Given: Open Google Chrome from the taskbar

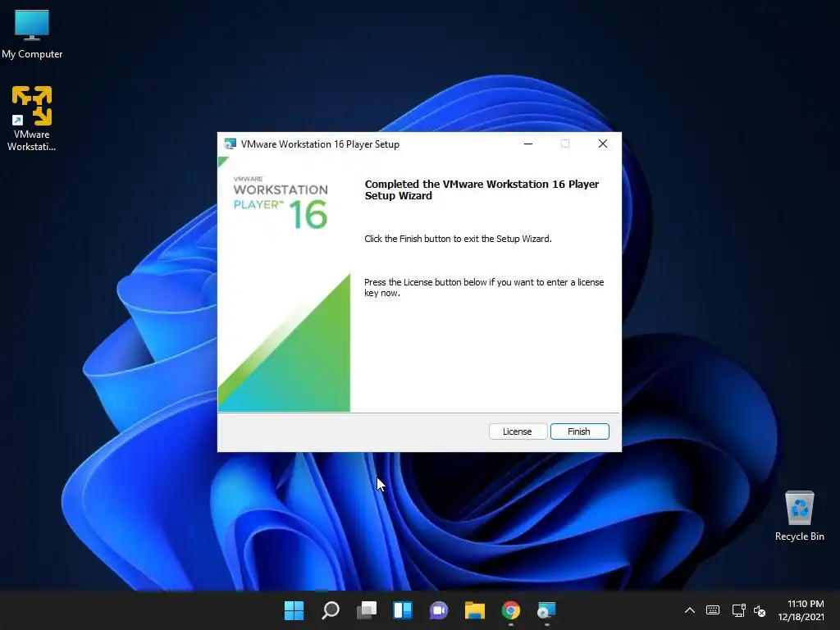Looking at the screenshot, I should tap(511, 610).
